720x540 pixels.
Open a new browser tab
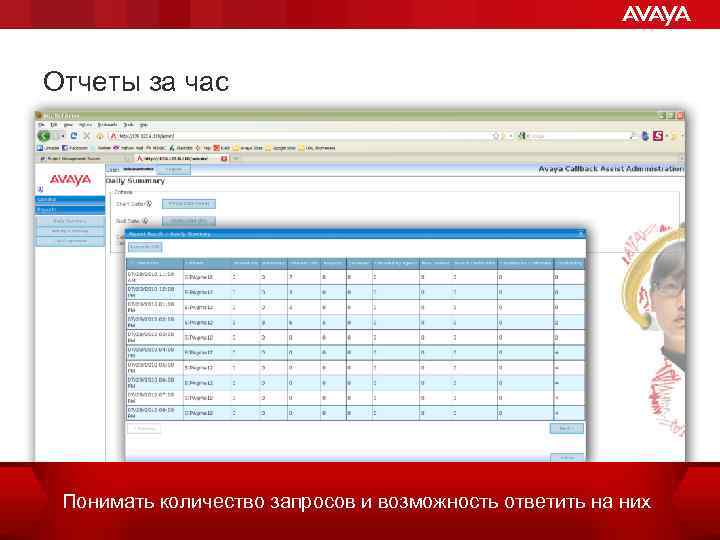point(236,158)
